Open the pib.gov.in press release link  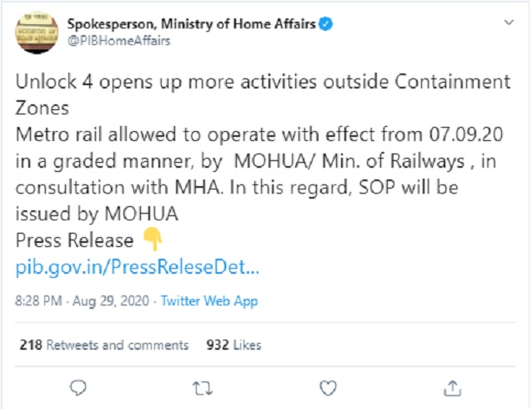pos(138,269)
